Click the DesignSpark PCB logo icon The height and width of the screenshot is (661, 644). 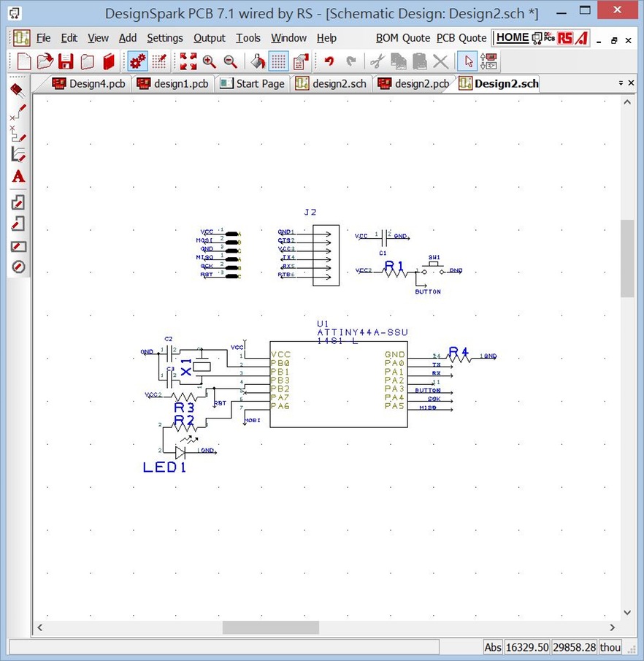click(x=543, y=38)
